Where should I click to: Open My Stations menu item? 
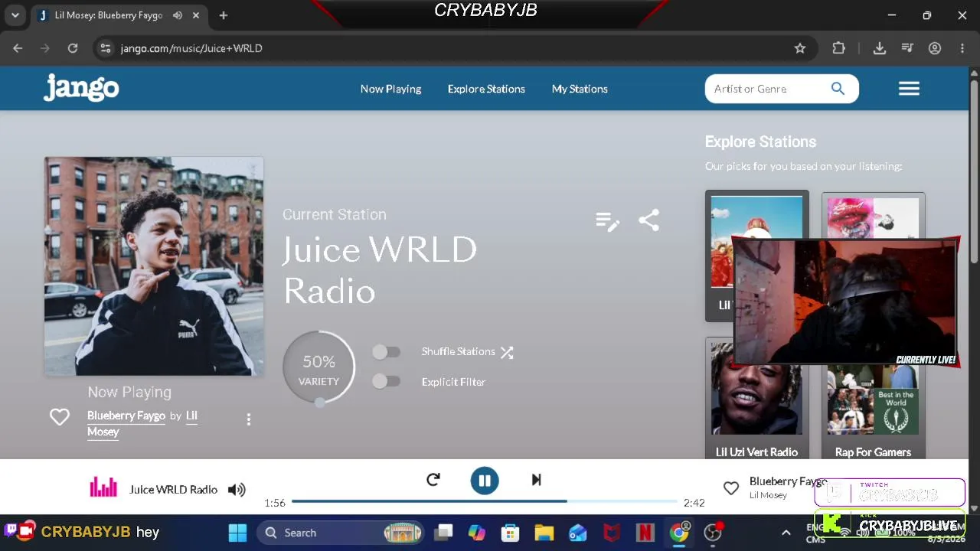click(x=580, y=89)
